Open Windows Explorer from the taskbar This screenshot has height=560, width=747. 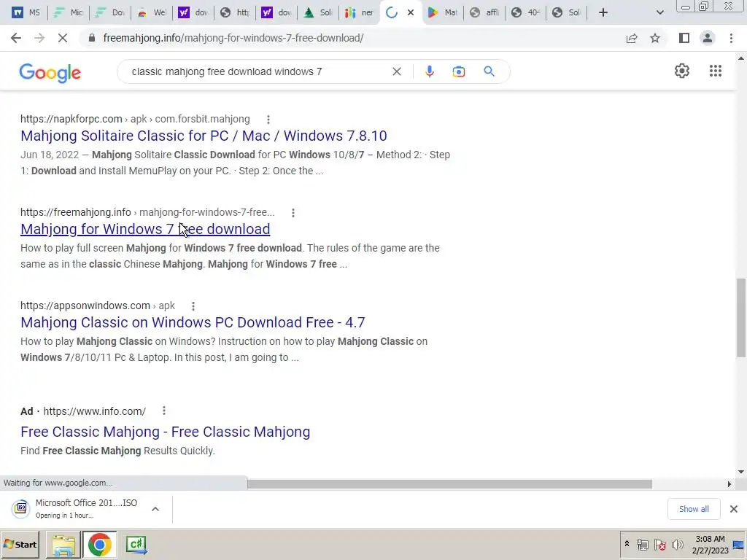point(63,545)
